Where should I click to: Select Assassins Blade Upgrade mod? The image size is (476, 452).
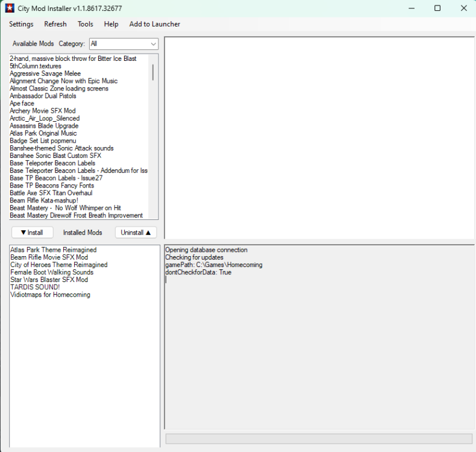coord(45,126)
